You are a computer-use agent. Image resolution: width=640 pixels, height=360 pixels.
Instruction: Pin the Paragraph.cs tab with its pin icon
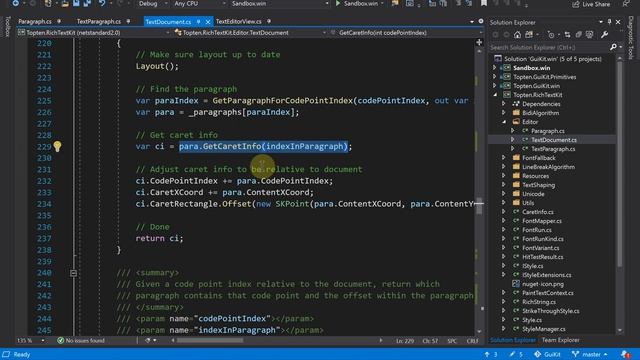[59, 21]
